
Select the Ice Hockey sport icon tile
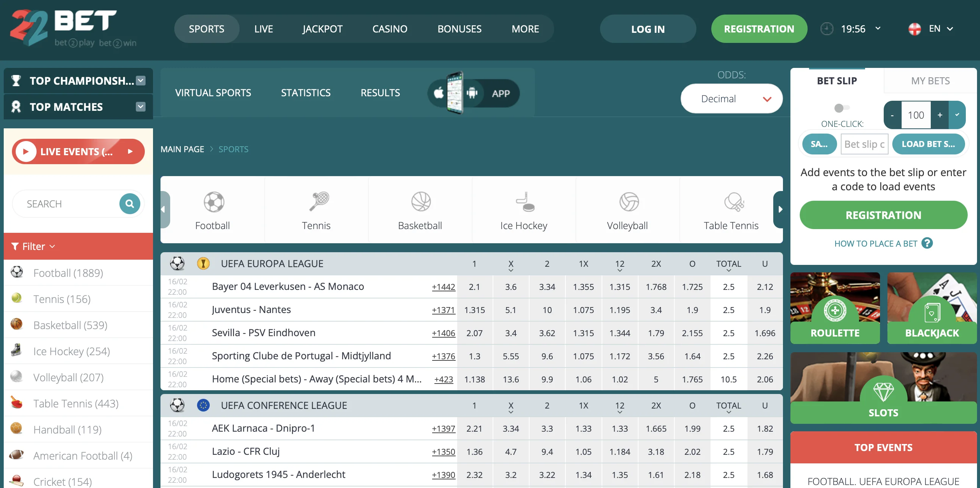pos(524,210)
